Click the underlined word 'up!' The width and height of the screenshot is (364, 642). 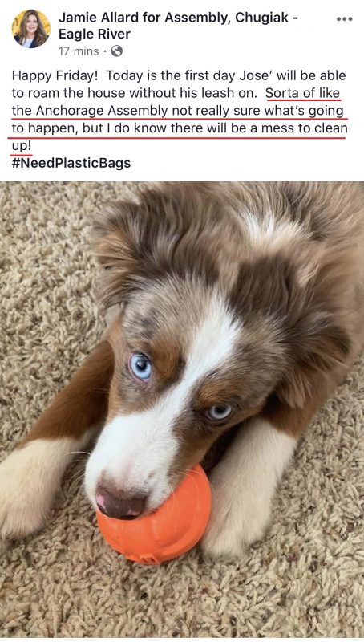[22, 146]
